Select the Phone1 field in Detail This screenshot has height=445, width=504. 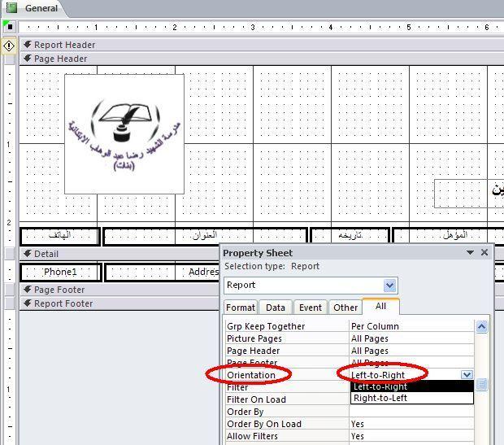pos(60,273)
